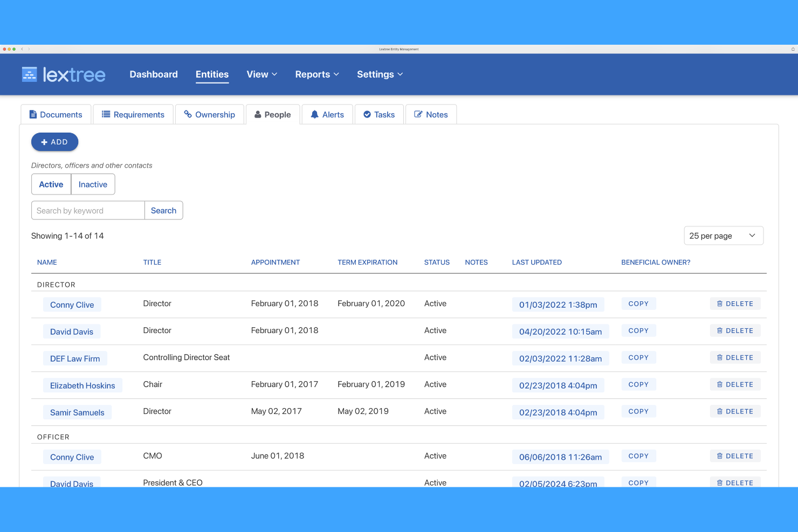The width and height of the screenshot is (798, 532).
Task: Copy the DEF Law Firm row
Action: pyautogui.click(x=638, y=357)
